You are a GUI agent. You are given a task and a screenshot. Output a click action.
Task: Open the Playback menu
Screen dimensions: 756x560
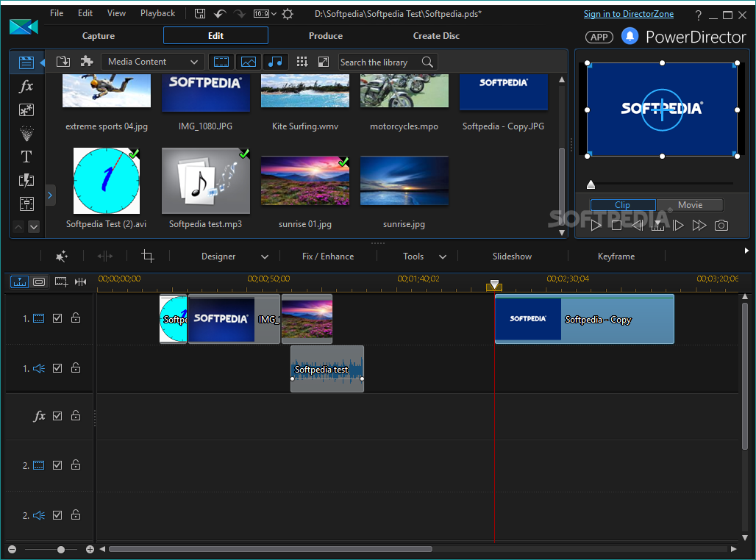(x=157, y=13)
